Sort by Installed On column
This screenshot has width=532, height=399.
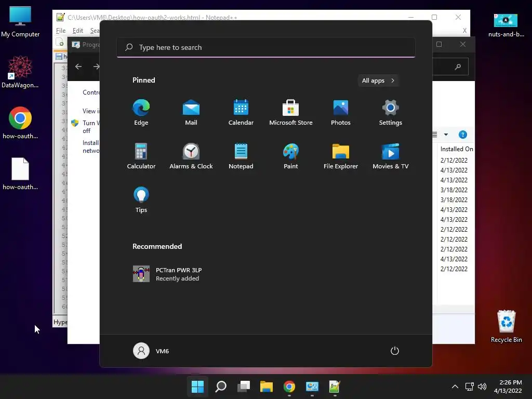click(x=456, y=149)
